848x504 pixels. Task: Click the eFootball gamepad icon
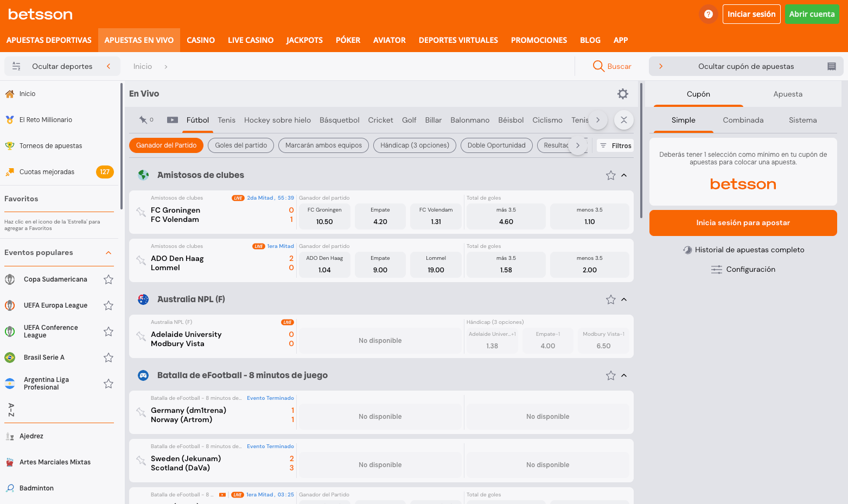pyautogui.click(x=143, y=375)
